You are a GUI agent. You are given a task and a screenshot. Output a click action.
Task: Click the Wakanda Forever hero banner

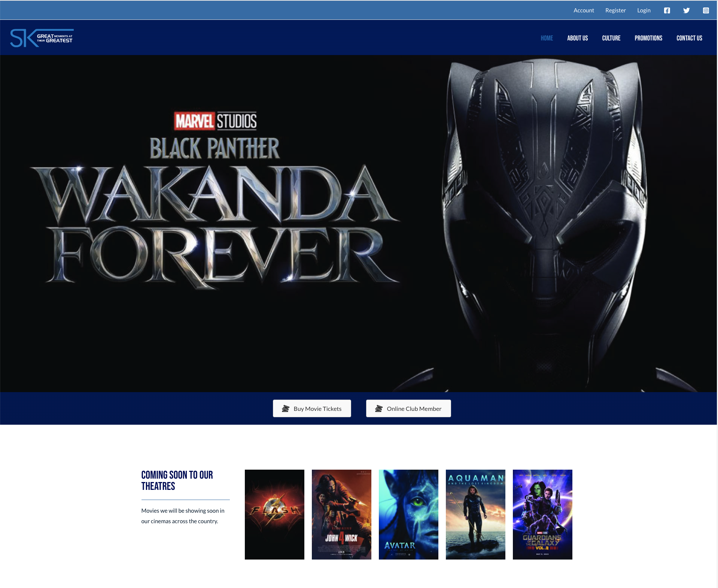tap(358, 224)
